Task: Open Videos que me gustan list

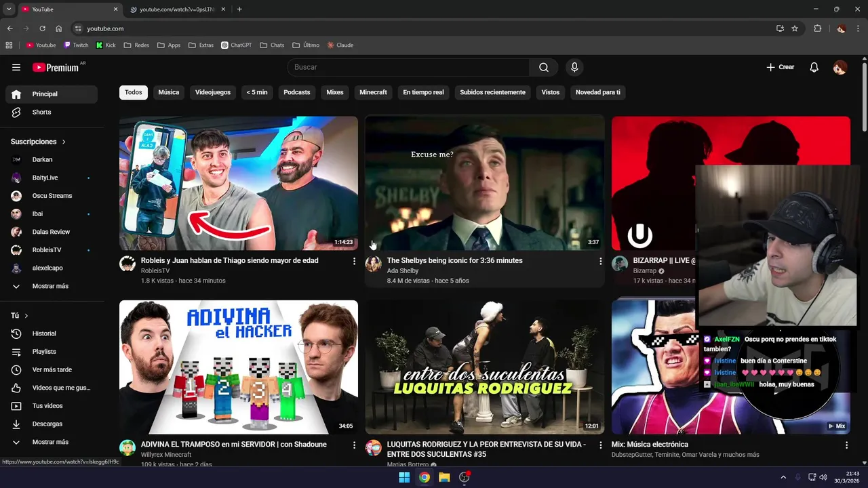Action: tap(52, 388)
